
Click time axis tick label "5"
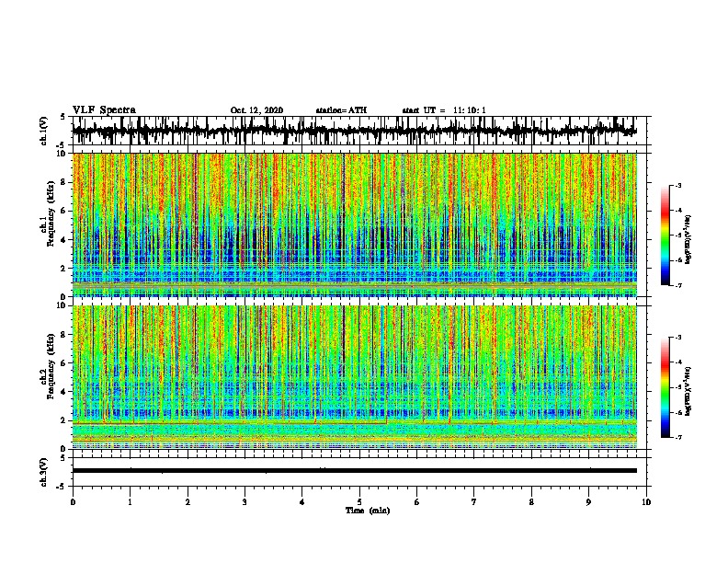click(359, 502)
